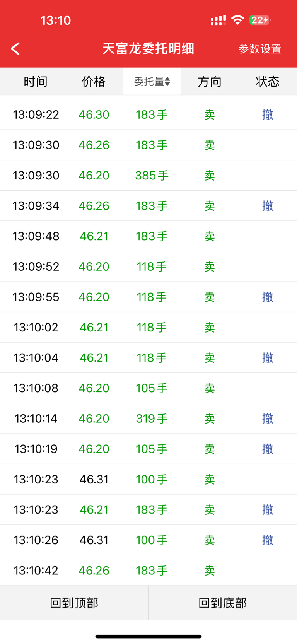
Task: Tap the 天富龙委托明细 page title
Action: pos(148,49)
